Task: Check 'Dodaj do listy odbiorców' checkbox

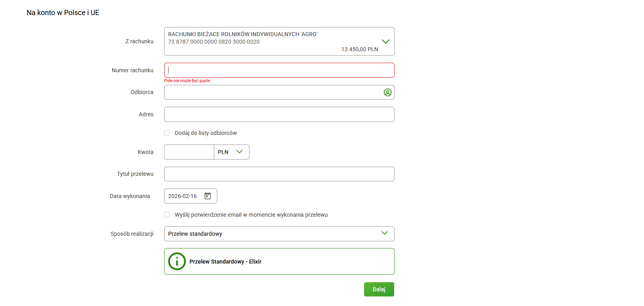Action: point(167,133)
